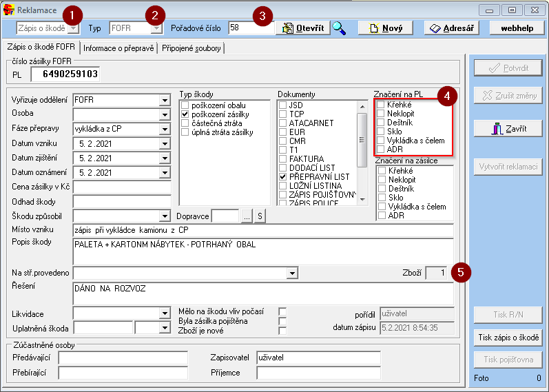
Task: Expand the Datum vzniku date picker
Action: click(x=164, y=143)
